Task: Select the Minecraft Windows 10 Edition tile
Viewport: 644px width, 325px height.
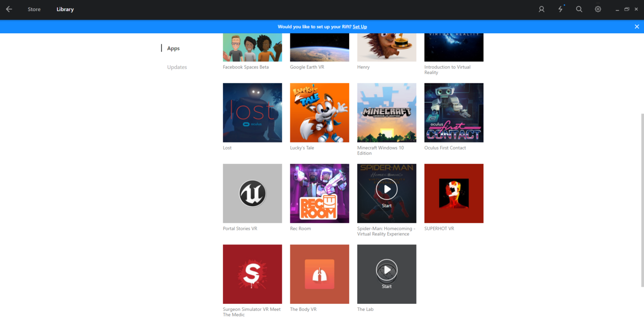Action: [386, 112]
